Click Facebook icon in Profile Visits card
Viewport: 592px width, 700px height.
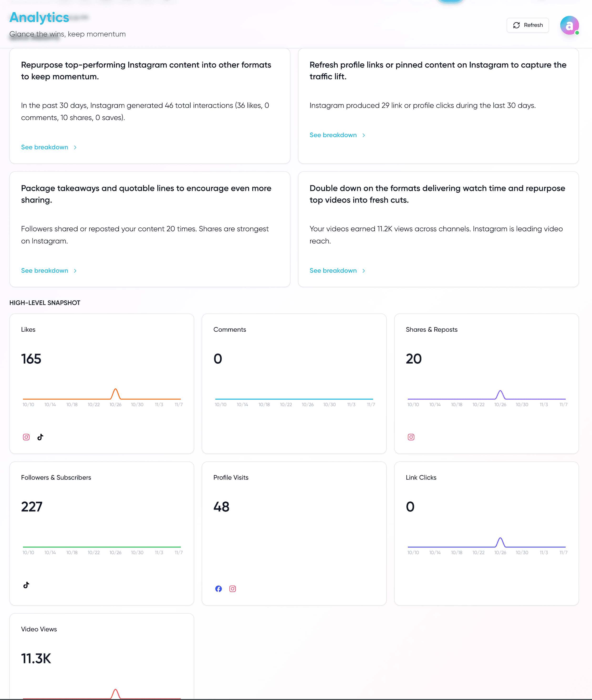coord(218,589)
